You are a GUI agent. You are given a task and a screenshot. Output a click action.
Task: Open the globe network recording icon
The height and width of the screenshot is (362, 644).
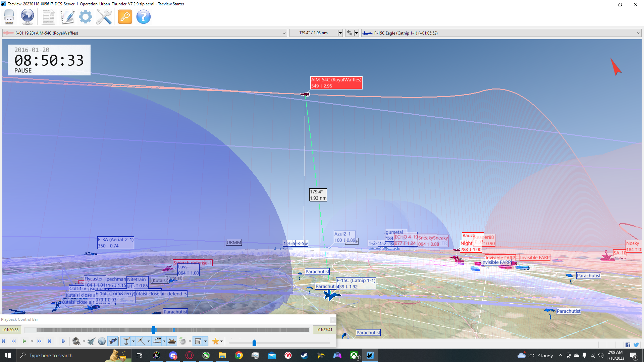click(x=28, y=17)
